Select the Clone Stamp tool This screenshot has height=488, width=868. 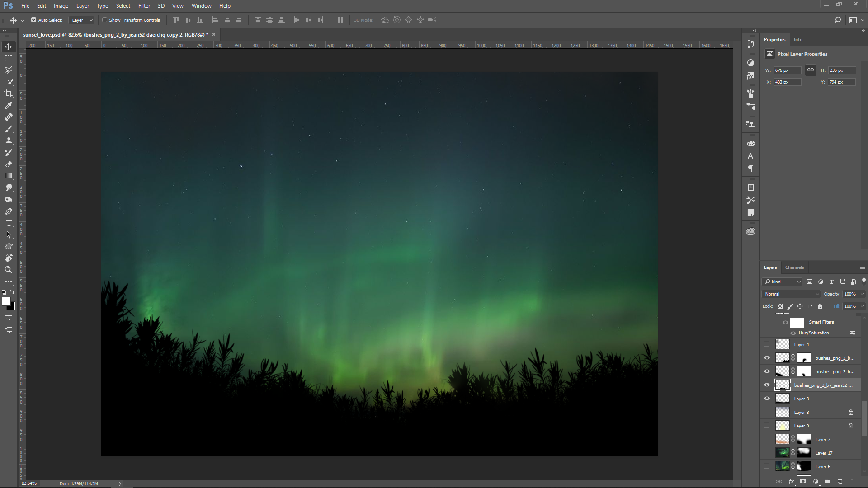(x=9, y=141)
